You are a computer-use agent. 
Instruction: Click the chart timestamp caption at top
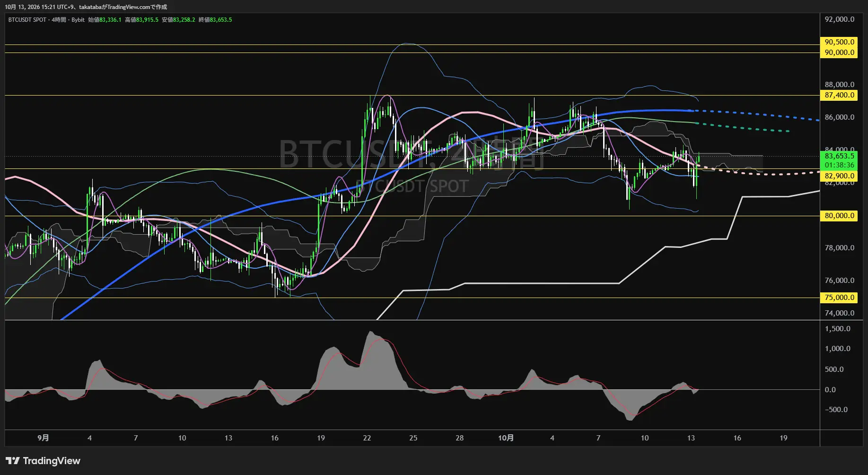pyautogui.click(x=86, y=7)
